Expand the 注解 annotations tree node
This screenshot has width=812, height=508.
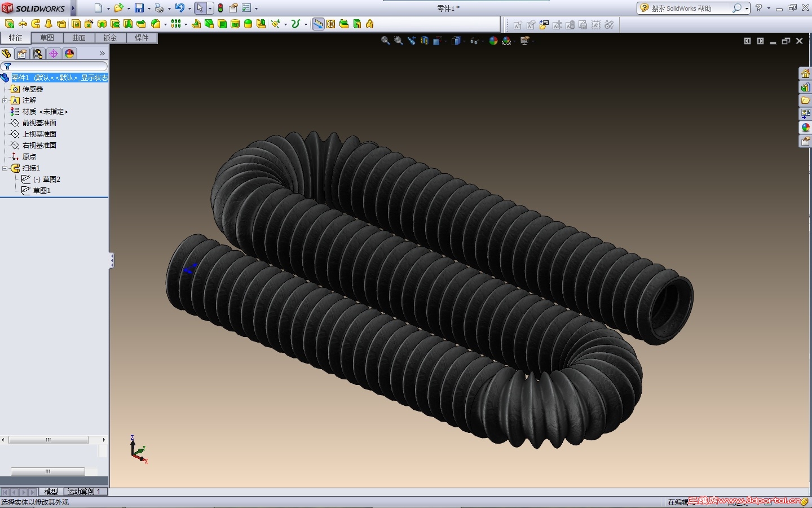[5, 100]
